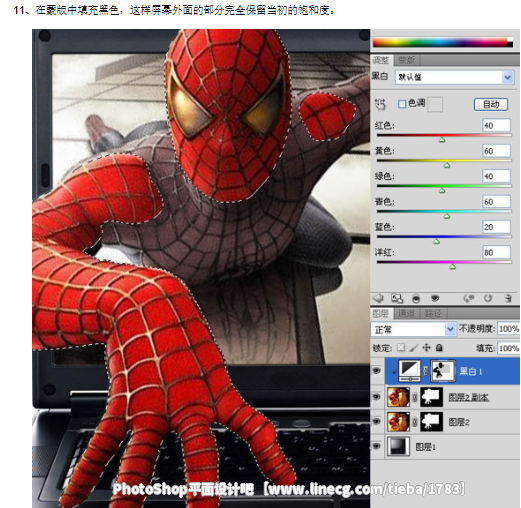The height and width of the screenshot is (508, 521).
Task: Hide the 图层2 副本 layer using its eye
Action: click(x=377, y=397)
